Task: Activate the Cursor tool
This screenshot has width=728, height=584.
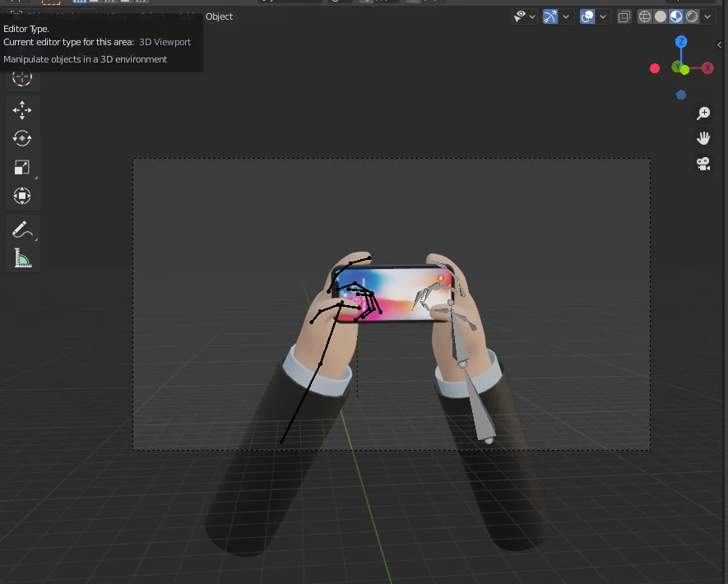Action: [22, 76]
